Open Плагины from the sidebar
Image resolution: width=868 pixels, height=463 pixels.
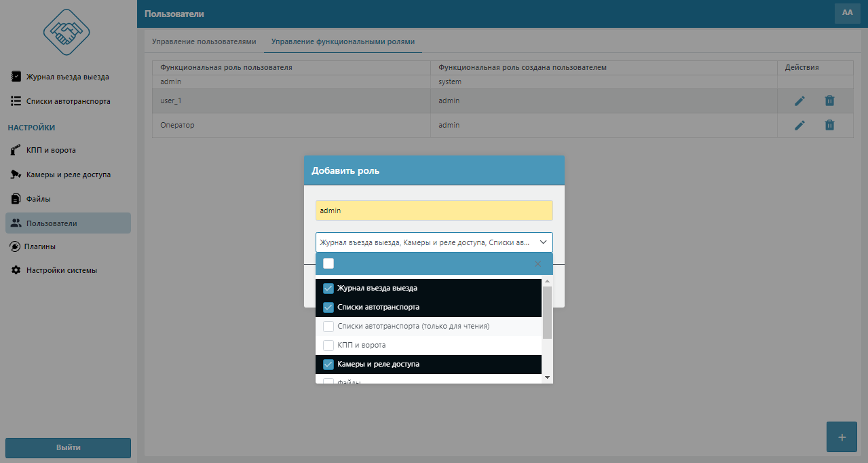(x=41, y=246)
